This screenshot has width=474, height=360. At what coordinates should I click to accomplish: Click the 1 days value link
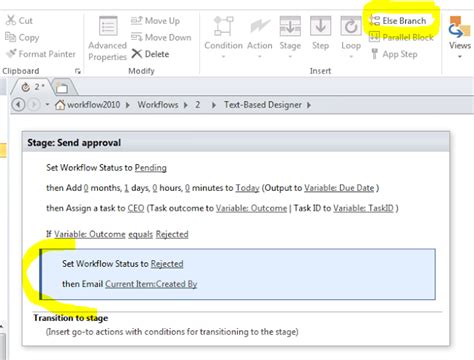tap(126, 188)
